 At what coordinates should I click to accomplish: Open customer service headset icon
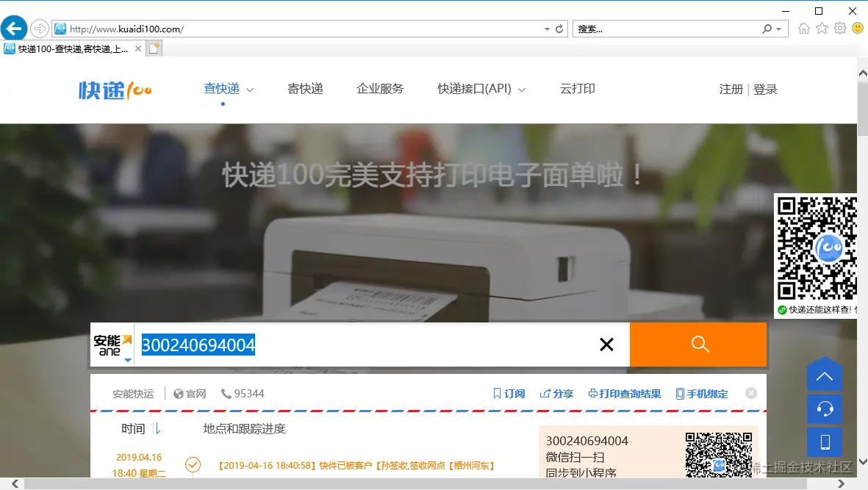[x=824, y=409]
